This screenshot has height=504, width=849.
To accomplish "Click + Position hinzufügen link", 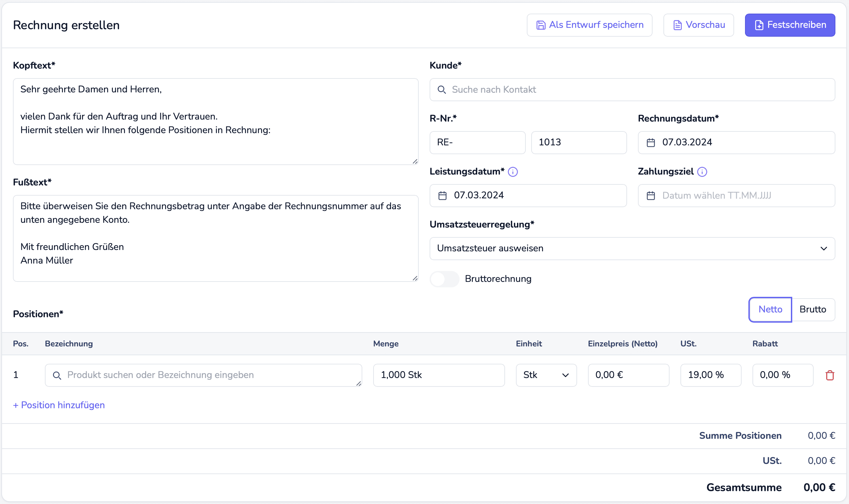I will (x=59, y=405).
